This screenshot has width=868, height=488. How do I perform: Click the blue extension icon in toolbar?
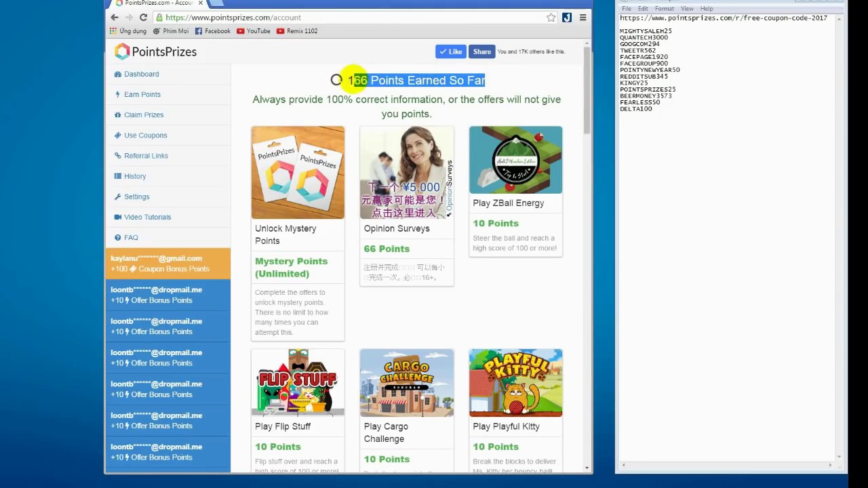coord(567,18)
